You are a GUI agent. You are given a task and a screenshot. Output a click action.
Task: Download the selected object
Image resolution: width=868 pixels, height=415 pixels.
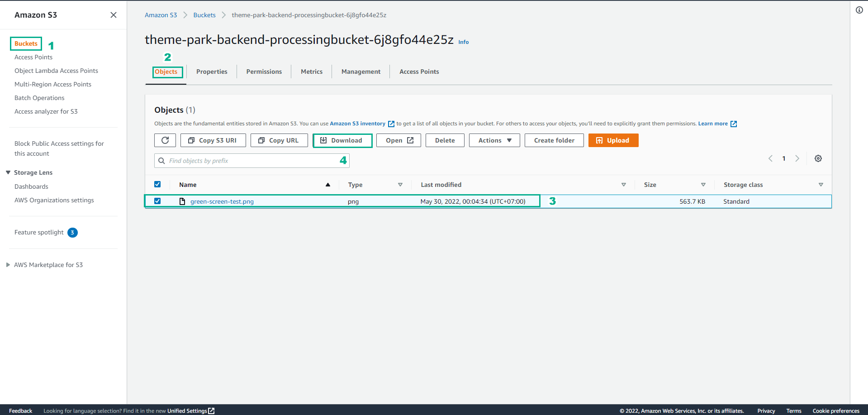coord(342,140)
